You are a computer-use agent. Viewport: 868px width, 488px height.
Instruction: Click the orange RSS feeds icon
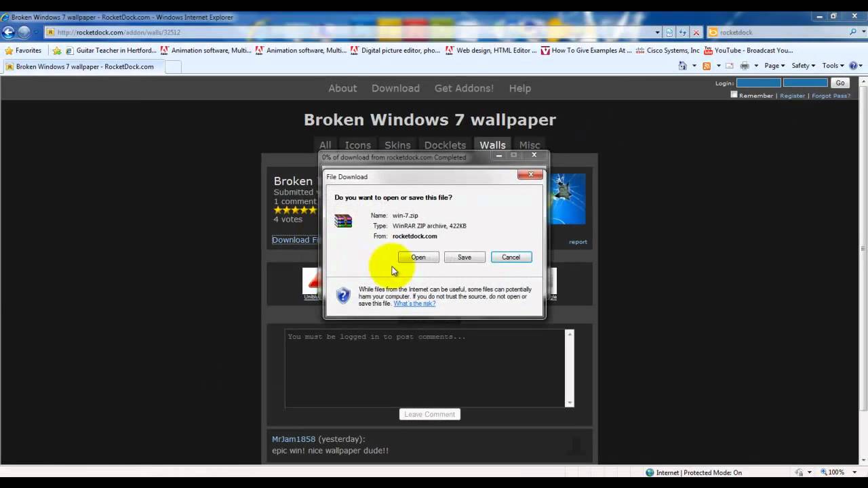707,66
